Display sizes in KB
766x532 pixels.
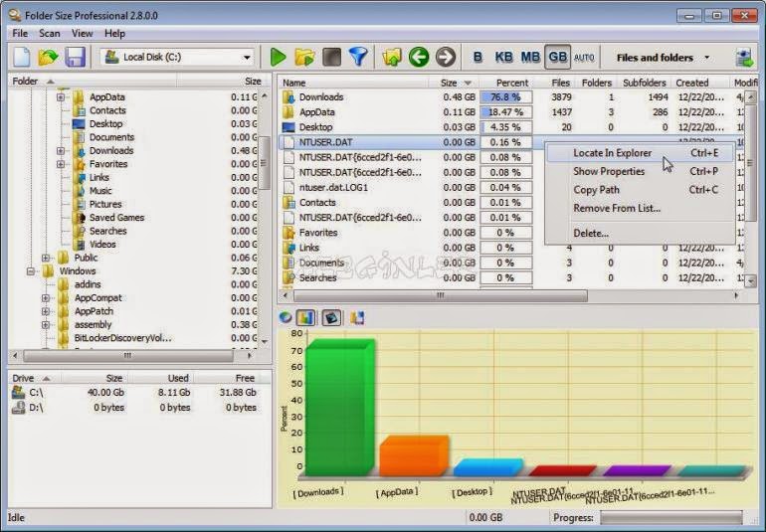click(503, 57)
